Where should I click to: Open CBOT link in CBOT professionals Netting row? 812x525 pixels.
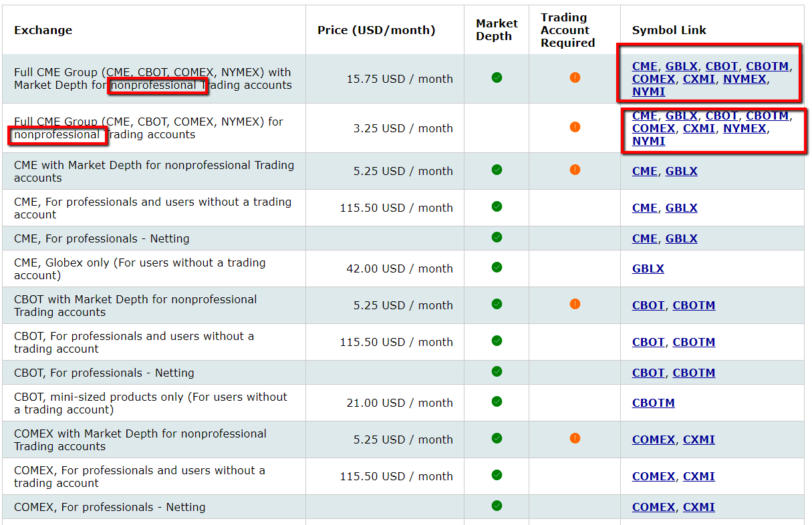click(x=648, y=373)
